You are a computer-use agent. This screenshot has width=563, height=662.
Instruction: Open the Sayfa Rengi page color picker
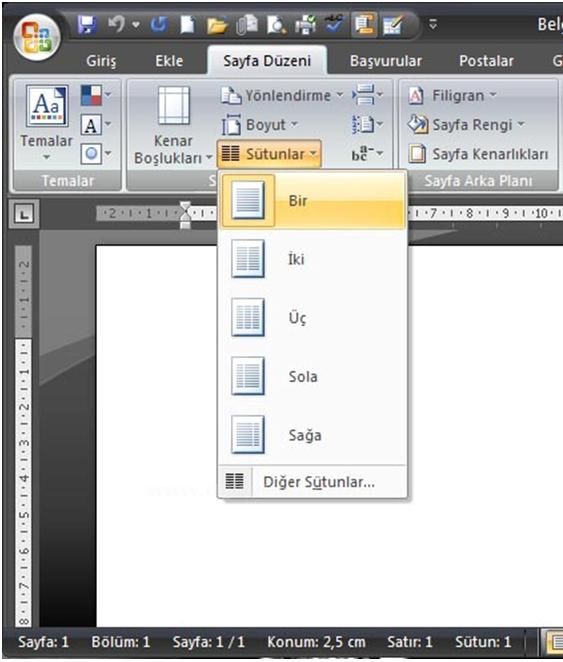click(x=466, y=125)
